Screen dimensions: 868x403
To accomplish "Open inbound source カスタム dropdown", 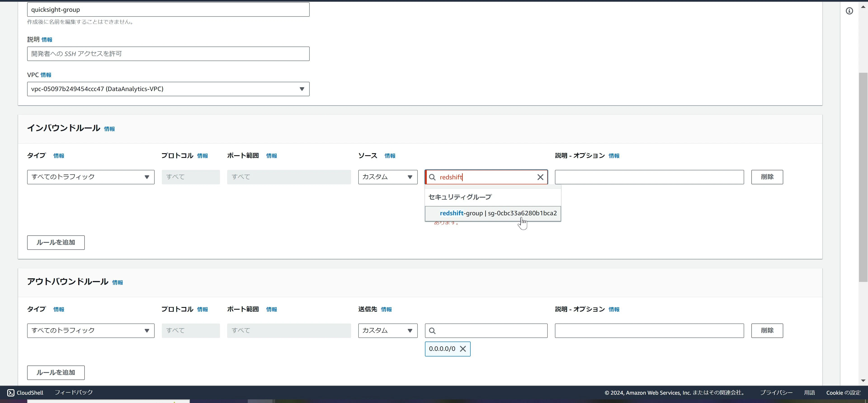I will (388, 177).
